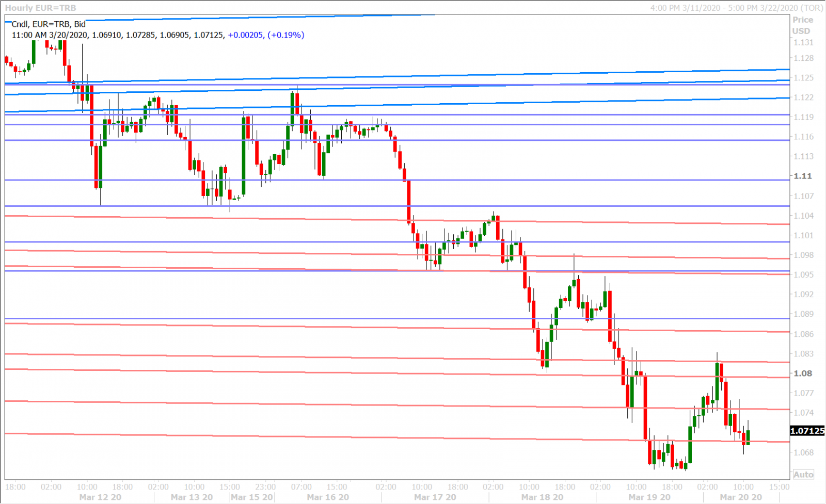Click the 23:00 time axis label
Viewport: 826px width, 504px height.
(265, 487)
